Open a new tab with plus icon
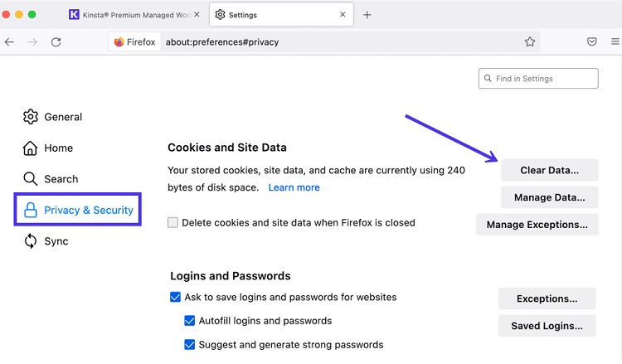Screen dimensions: 622x364 tap(367, 15)
